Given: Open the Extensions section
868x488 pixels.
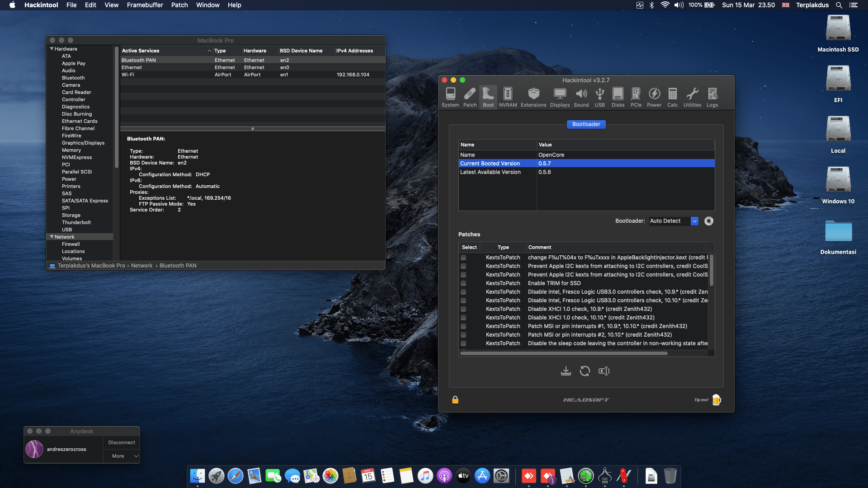Looking at the screenshot, I should click(x=533, y=97).
